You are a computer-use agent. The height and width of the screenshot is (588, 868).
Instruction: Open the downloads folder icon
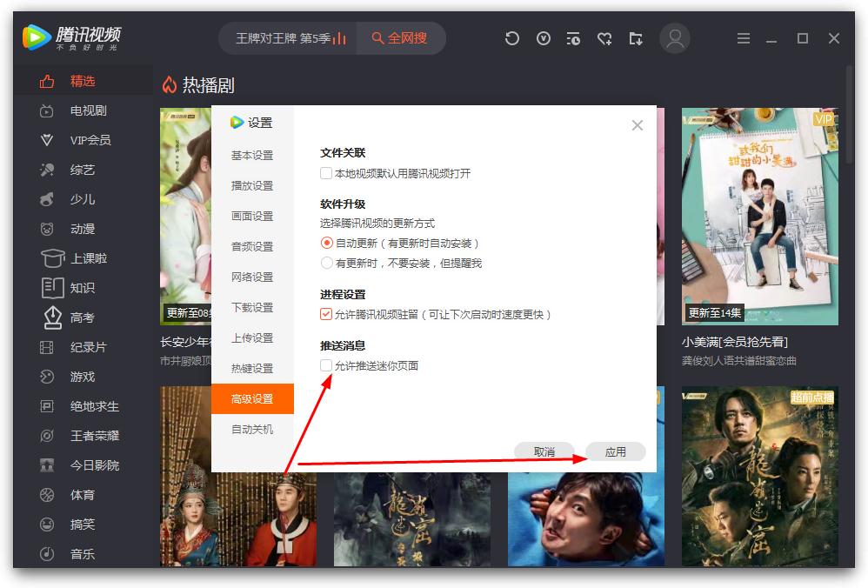[x=636, y=38]
